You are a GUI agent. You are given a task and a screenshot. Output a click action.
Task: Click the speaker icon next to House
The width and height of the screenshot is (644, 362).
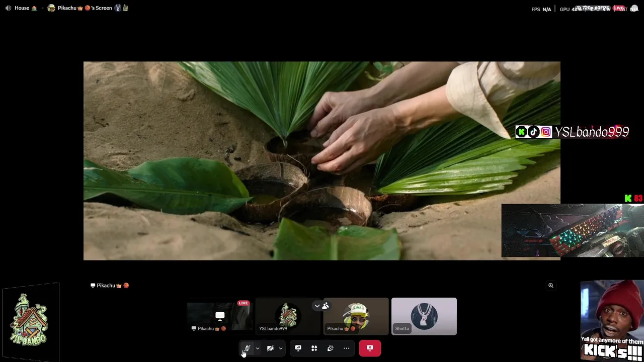pos(8,8)
